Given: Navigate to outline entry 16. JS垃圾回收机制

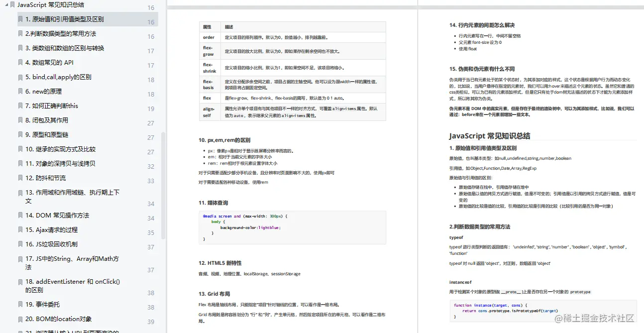Looking at the screenshot, I should (x=51, y=244).
